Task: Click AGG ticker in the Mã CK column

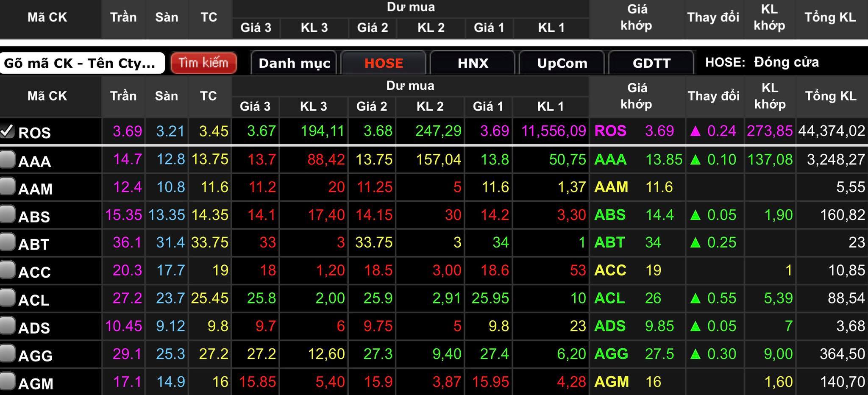Action: [35, 356]
